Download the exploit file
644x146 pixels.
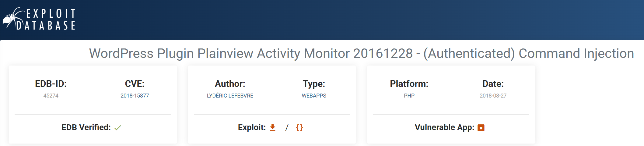tap(273, 127)
